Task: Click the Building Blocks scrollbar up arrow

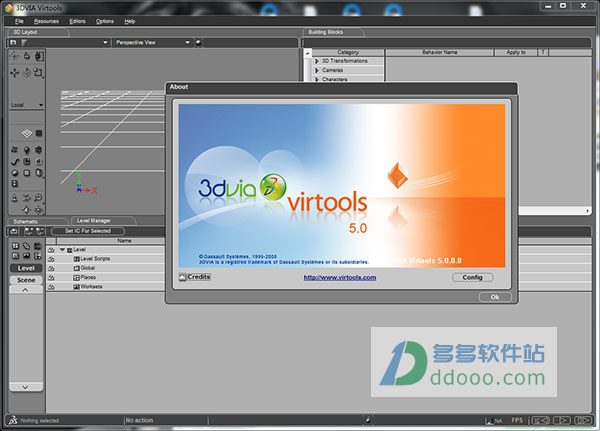Action: (308, 53)
